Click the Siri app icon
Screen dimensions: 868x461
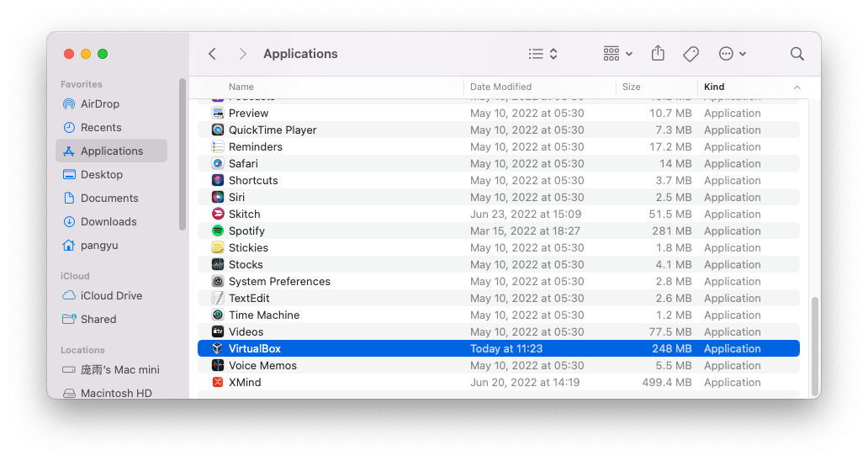click(x=218, y=197)
